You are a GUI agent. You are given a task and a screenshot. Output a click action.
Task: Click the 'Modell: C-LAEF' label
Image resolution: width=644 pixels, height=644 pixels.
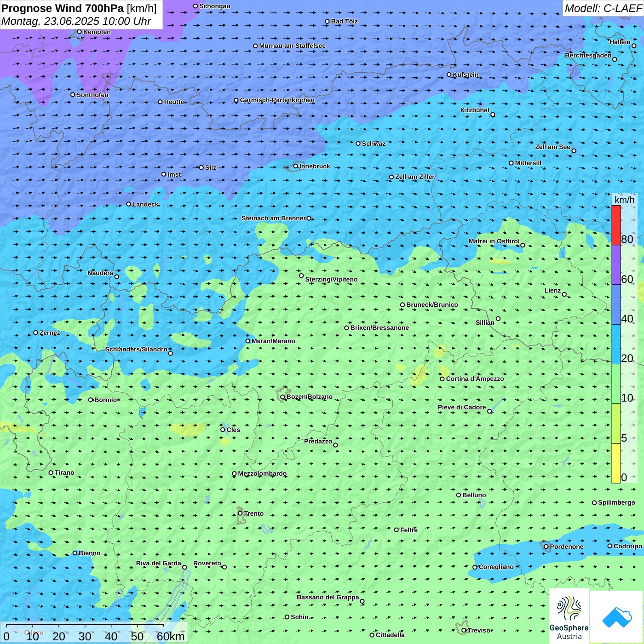click(x=603, y=8)
